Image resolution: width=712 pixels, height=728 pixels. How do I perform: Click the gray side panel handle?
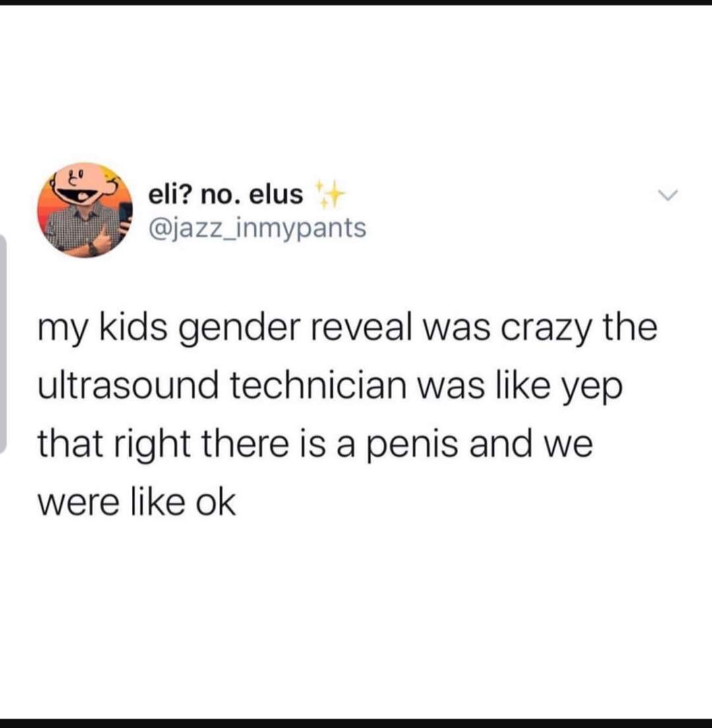[x=3, y=344]
